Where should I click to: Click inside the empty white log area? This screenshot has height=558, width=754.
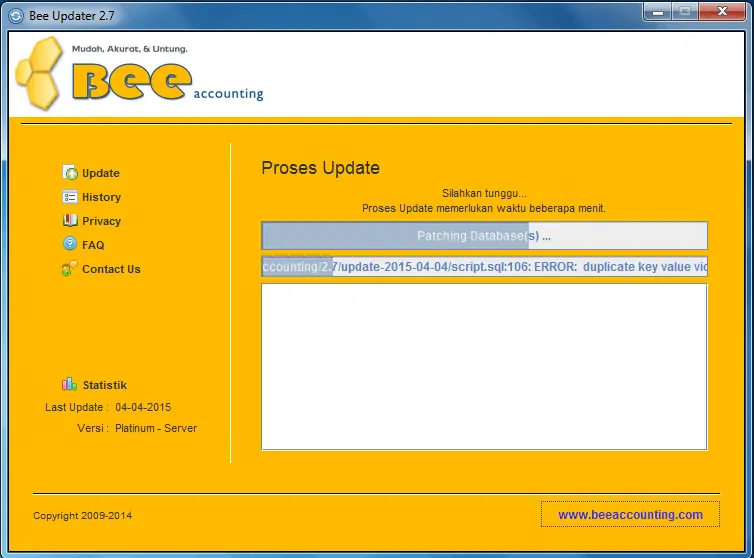pyautogui.click(x=484, y=367)
